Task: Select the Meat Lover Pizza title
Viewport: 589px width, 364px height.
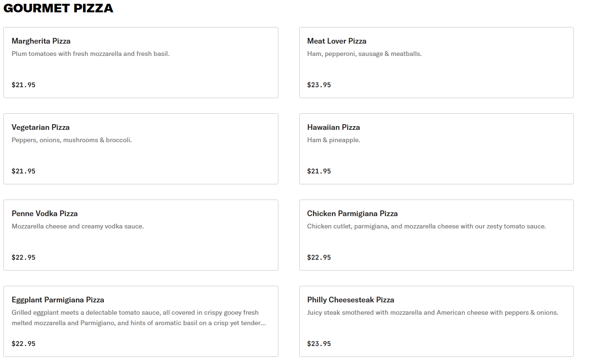Action: pyautogui.click(x=337, y=41)
